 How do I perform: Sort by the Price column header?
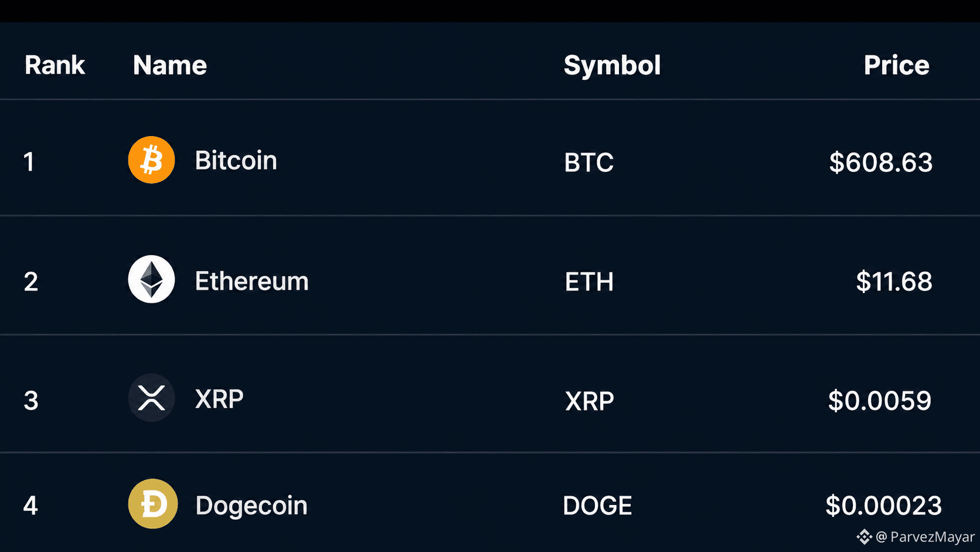[x=896, y=65]
